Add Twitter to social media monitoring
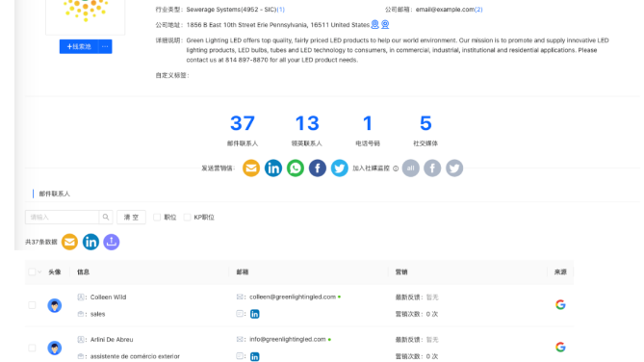This screenshot has width=644, height=362. [454, 168]
